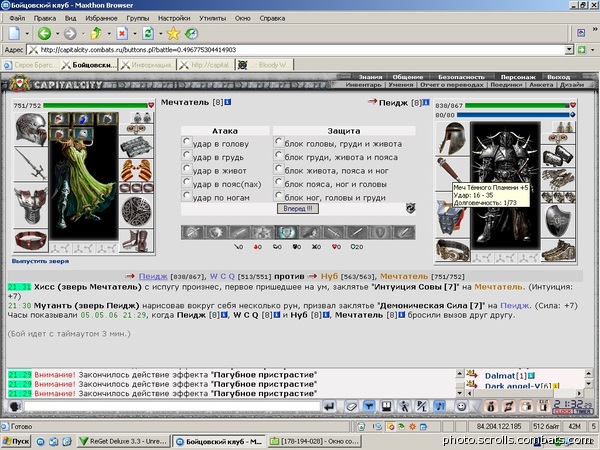Viewport: 600px width, 450px height.
Task: Click the chat message input field
Action: coord(172,406)
